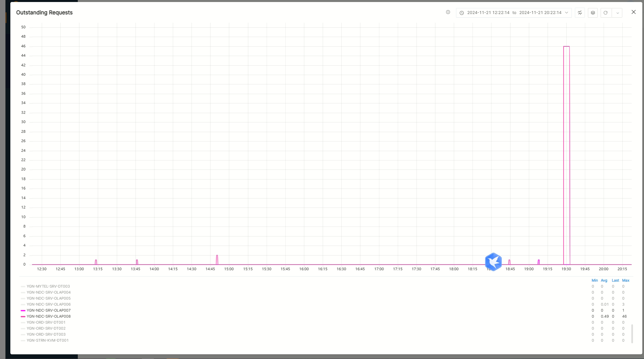This screenshot has height=359, width=644.
Task: Click the refresh icon button
Action: click(x=606, y=13)
